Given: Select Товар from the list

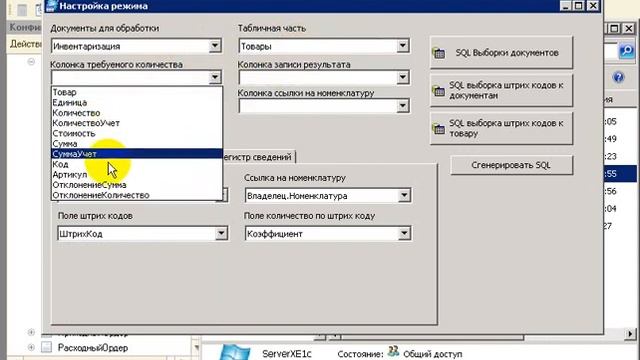Looking at the screenshot, I should (x=137, y=92).
